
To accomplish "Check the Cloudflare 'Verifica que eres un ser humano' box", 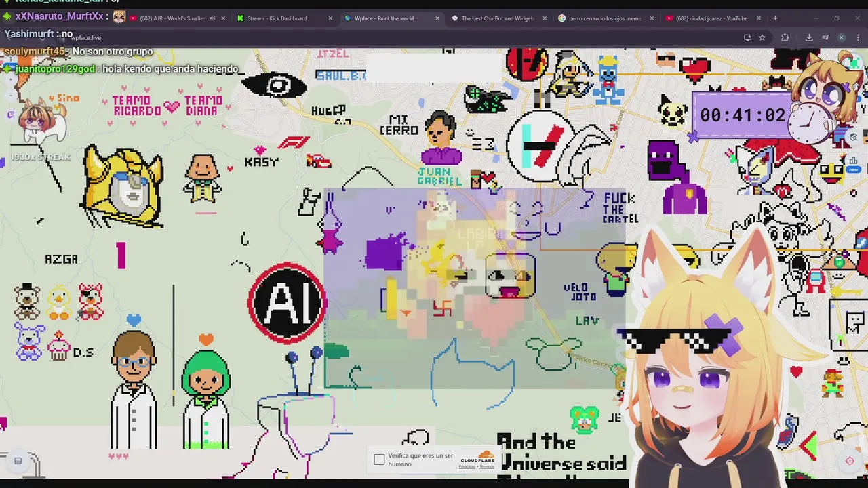I will [379, 460].
